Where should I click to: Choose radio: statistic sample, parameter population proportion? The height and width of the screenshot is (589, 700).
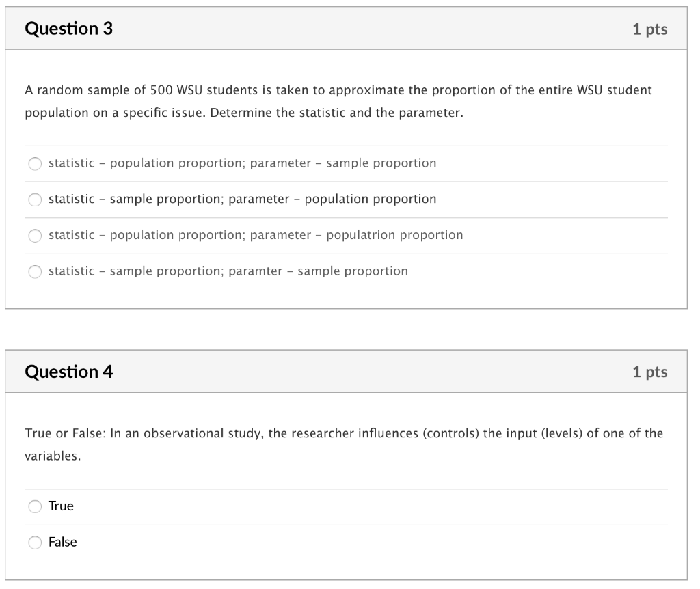point(35,200)
